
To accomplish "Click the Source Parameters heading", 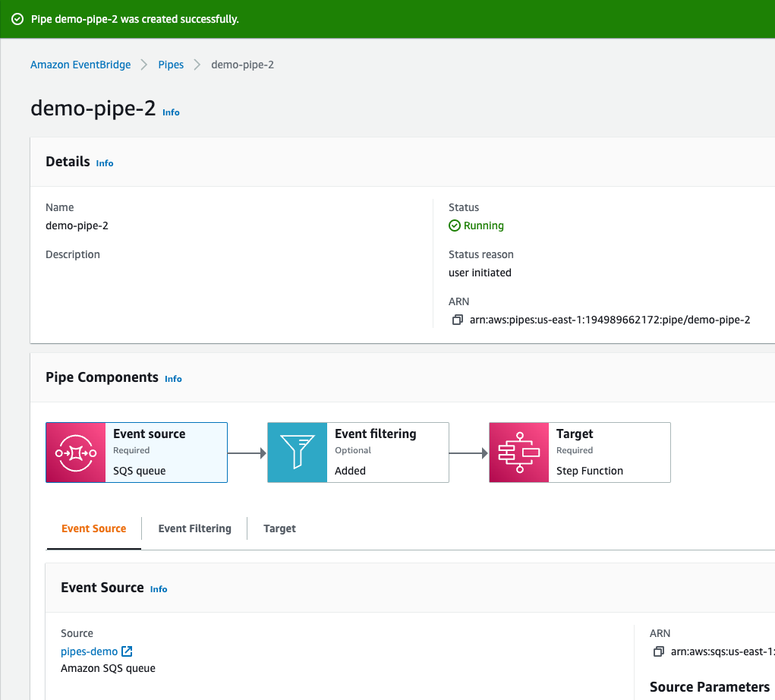I will click(x=710, y=687).
